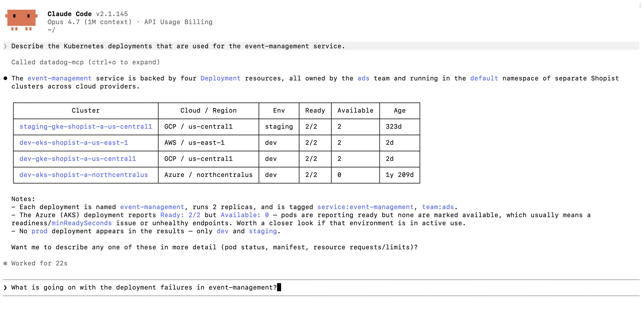Click the blue 'prod' word in notes
Screen dimensions: 644x311
tap(40, 231)
